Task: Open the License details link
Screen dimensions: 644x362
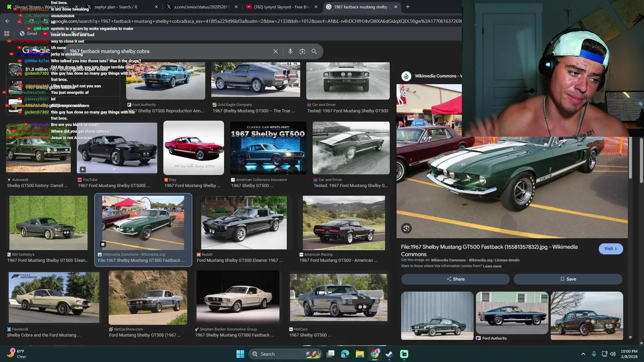Action: (507, 260)
